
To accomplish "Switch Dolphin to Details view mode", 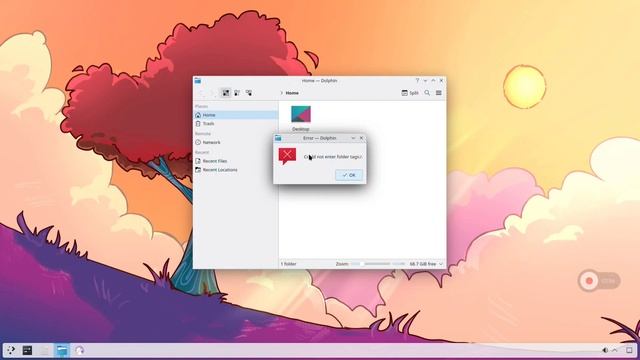I will tap(249, 93).
